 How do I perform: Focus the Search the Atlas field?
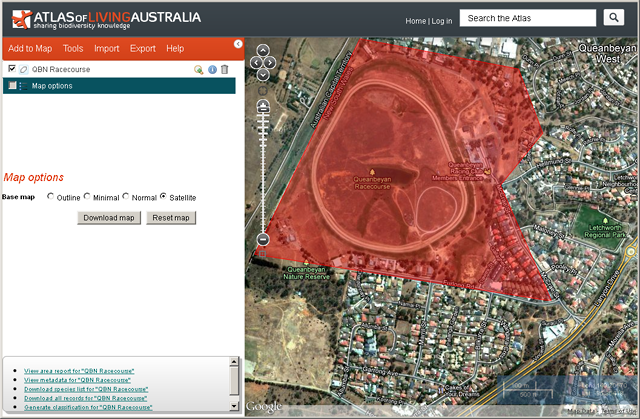(528, 18)
